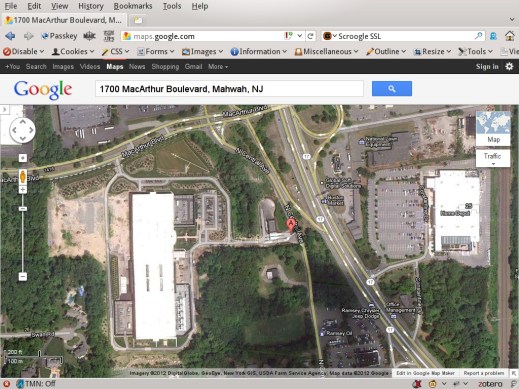Open the Images toolbar dropdown

point(202,51)
